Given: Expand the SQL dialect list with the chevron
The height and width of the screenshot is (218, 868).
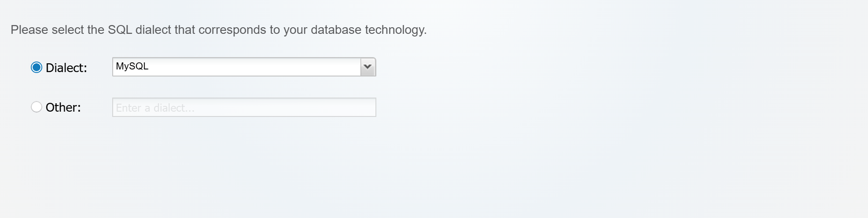Looking at the screenshot, I should pyautogui.click(x=368, y=67).
